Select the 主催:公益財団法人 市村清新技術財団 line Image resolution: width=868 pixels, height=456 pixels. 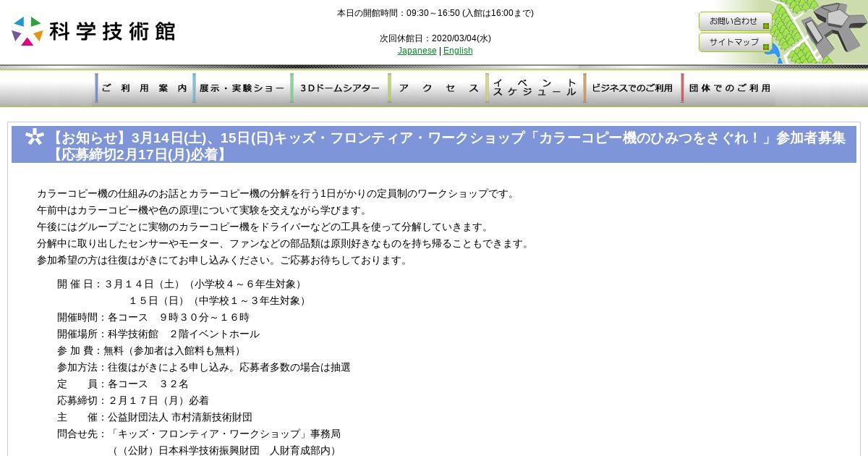coord(155,417)
